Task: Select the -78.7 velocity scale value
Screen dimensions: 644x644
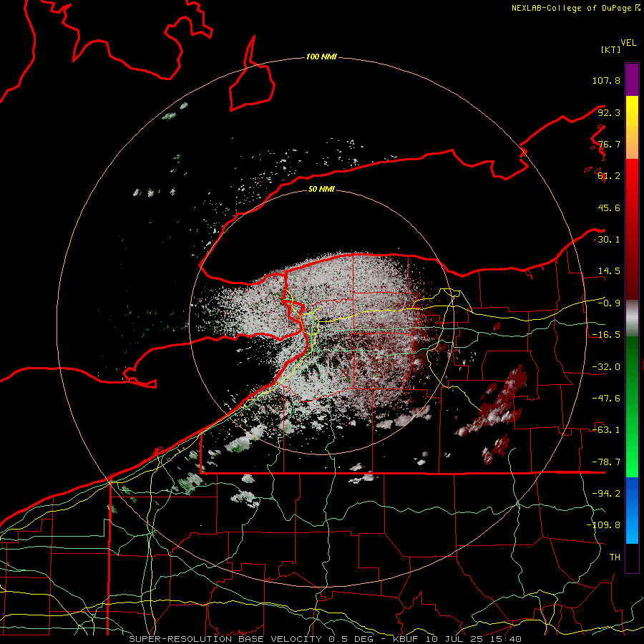Action: point(606,462)
